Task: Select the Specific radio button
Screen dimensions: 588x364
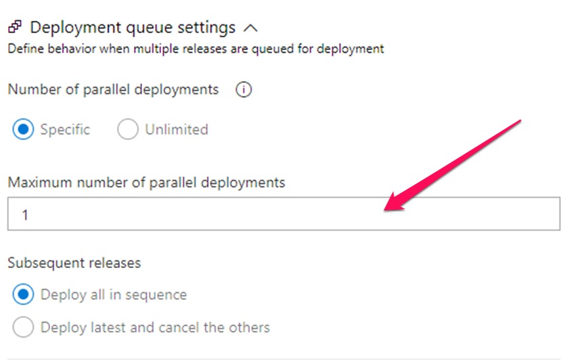Action: click(22, 129)
